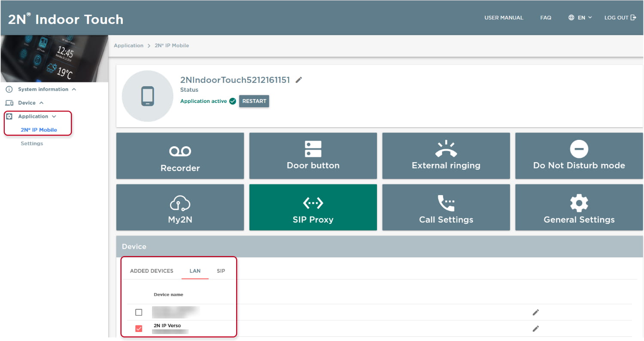Viewport: 644px width, 341px height.
Task: Switch to the SIP tab
Action: point(221,271)
